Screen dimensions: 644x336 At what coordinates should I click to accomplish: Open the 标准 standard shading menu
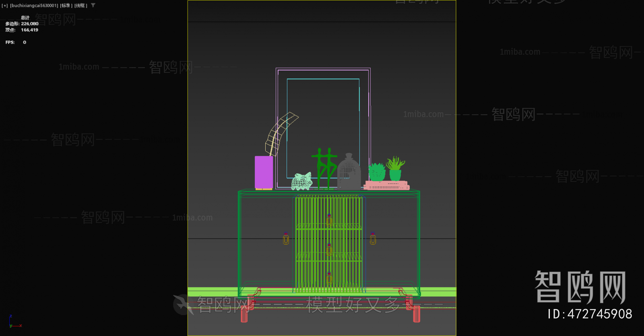(66, 6)
